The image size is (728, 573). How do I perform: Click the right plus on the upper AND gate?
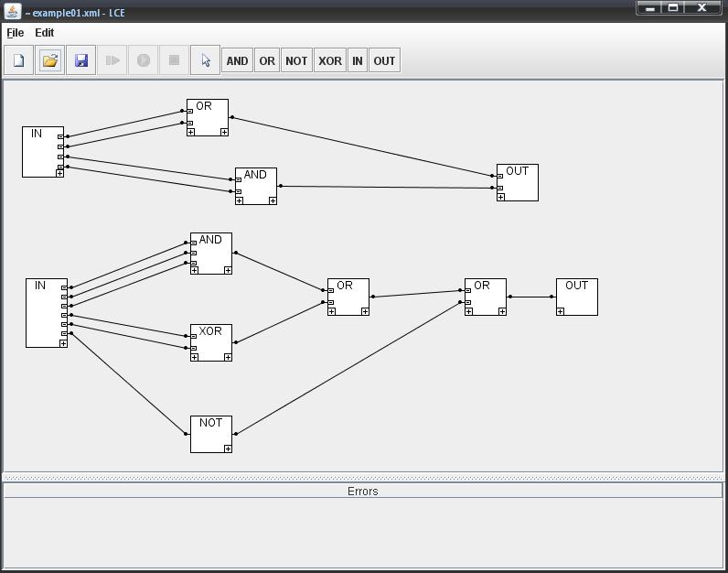pyautogui.click(x=273, y=200)
